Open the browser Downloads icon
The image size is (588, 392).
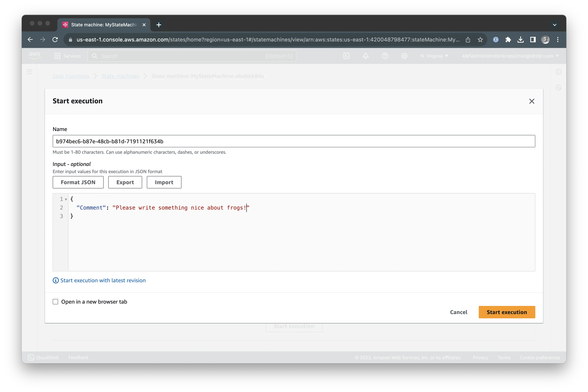[x=520, y=40]
